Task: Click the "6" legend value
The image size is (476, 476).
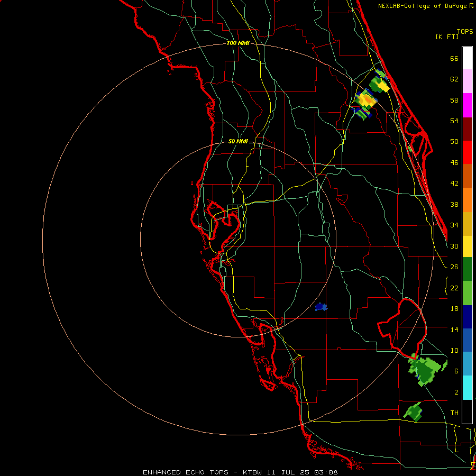Action: click(x=456, y=371)
